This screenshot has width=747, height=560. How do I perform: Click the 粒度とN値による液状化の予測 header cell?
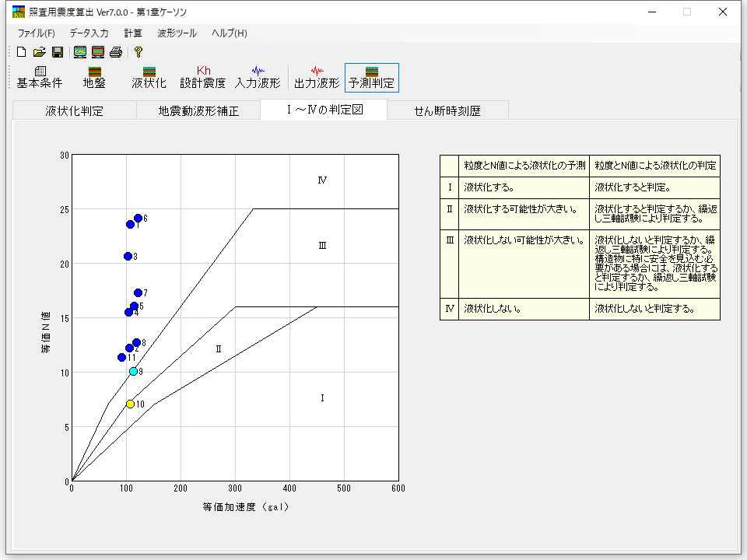pos(524,166)
